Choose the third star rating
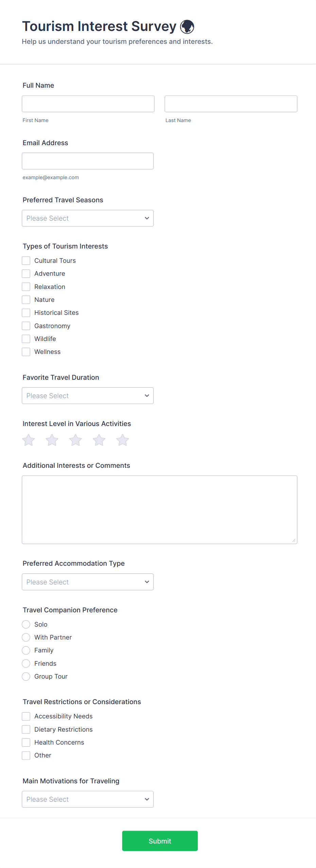Image resolution: width=316 pixels, height=868 pixels. coord(75,440)
